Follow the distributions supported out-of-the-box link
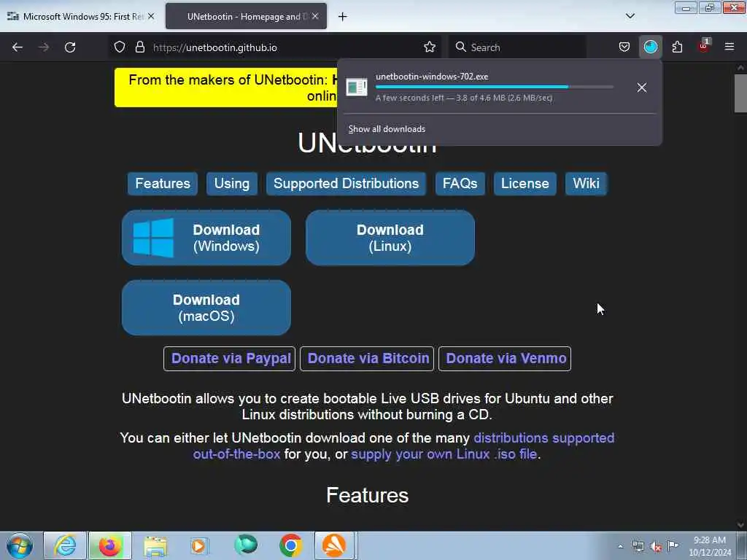 tap(543, 438)
